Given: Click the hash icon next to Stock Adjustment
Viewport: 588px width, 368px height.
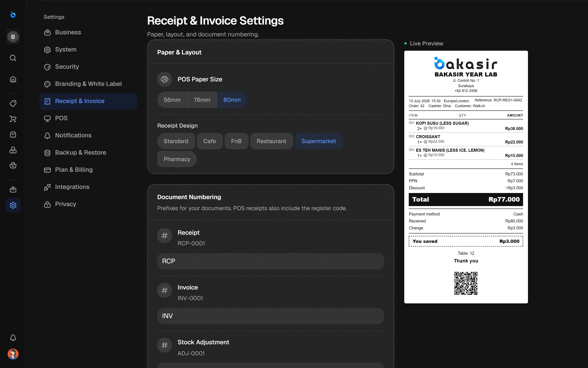Looking at the screenshot, I should [165, 345].
